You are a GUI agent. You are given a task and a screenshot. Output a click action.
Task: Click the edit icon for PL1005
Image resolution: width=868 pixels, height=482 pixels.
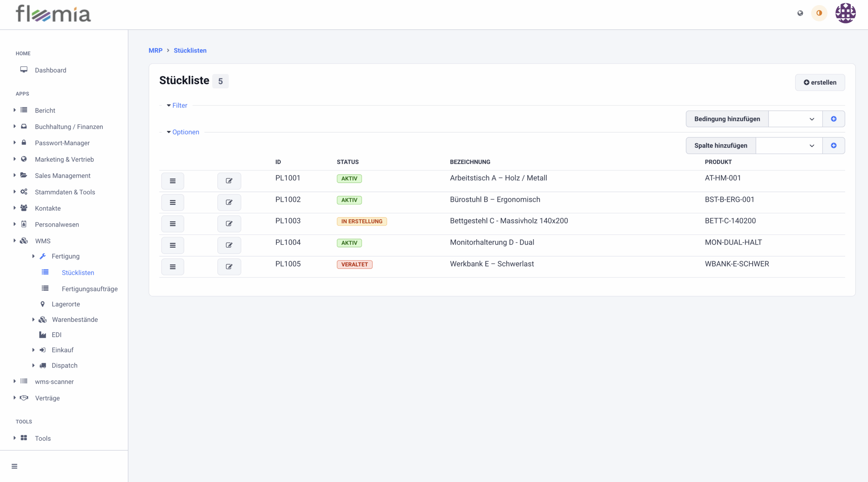coord(229,267)
